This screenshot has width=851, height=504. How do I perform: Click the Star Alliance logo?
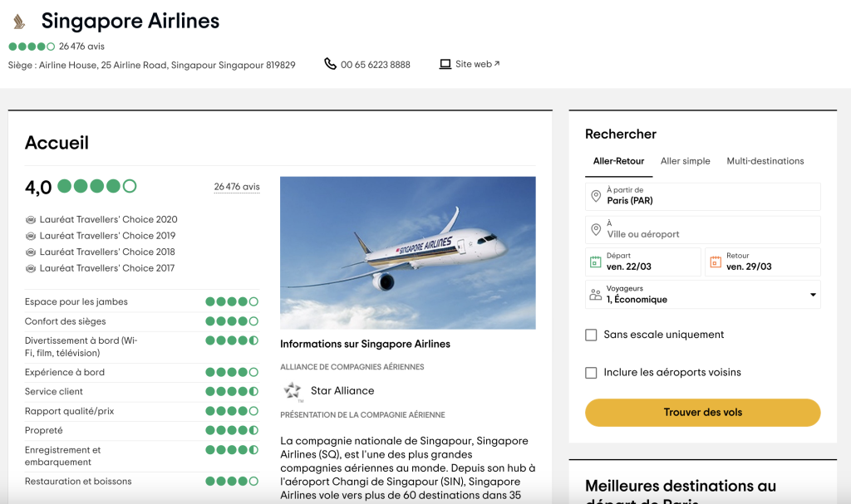292,390
